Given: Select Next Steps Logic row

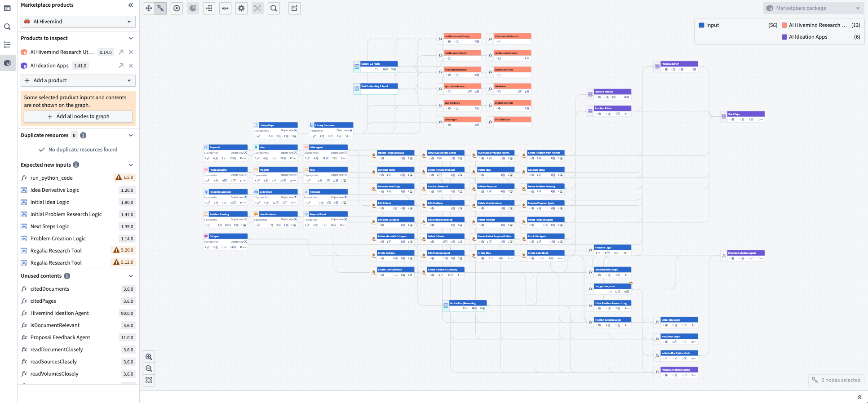Looking at the screenshot, I should pos(78,226).
